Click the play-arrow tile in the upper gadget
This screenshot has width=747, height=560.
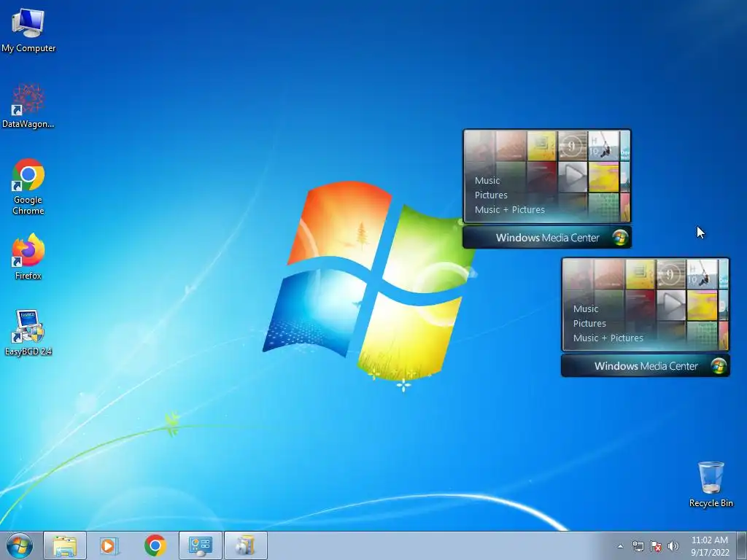pyautogui.click(x=573, y=176)
